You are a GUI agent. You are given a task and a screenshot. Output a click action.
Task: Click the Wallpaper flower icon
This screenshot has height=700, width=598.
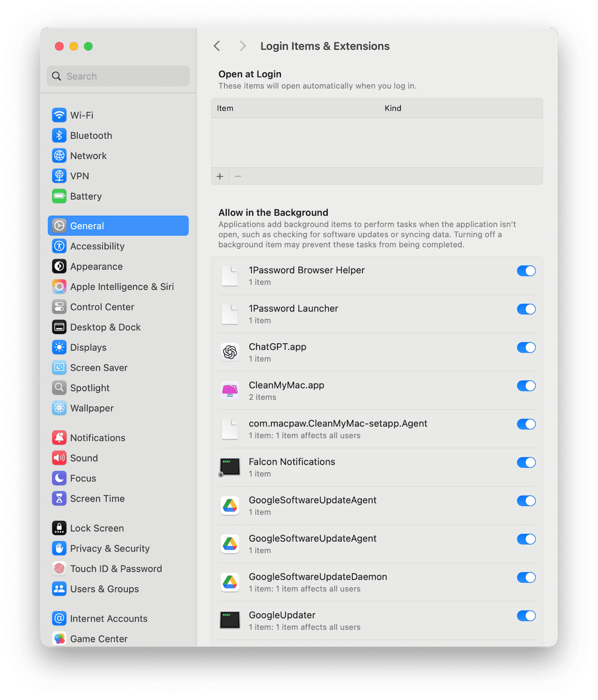click(59, 408)
